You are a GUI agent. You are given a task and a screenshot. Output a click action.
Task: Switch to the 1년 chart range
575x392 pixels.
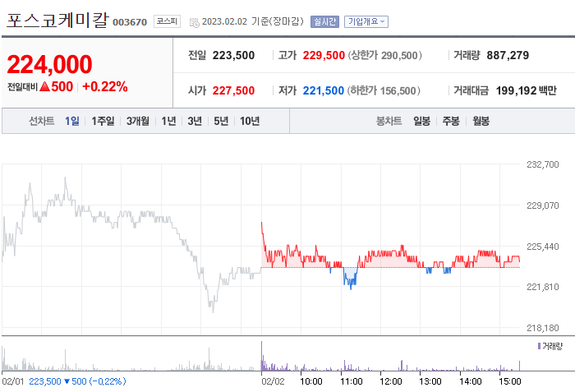168,121
